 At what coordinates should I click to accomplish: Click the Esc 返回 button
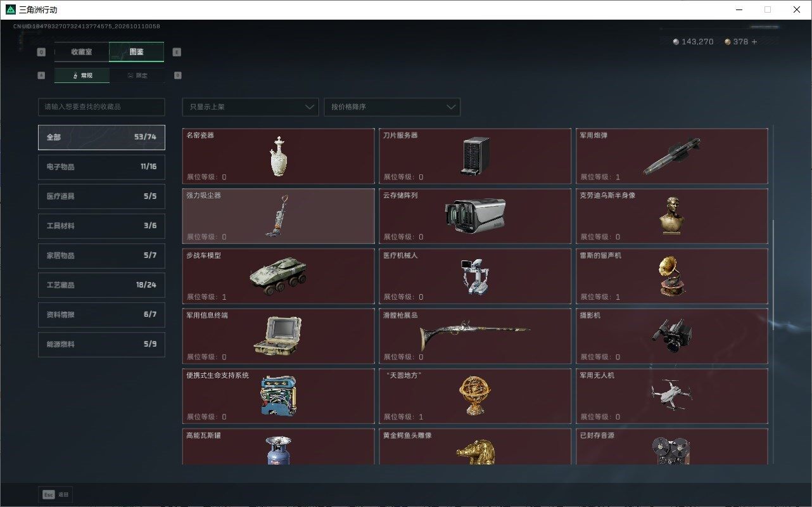[55, 494]
